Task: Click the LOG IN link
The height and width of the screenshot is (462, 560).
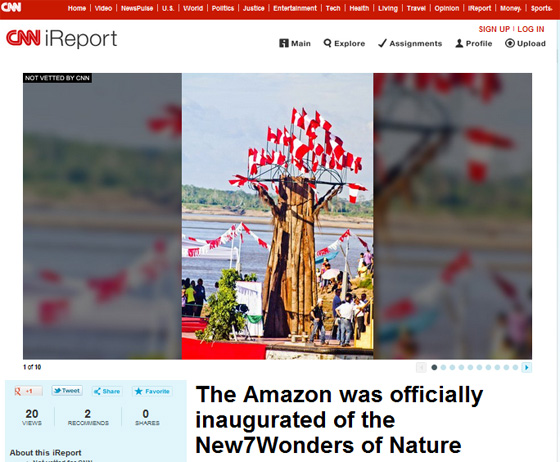Action: pos(531,29)
